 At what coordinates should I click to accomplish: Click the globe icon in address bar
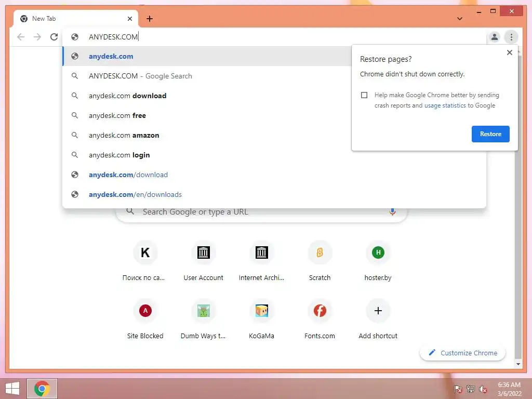[x=75, y=37]
